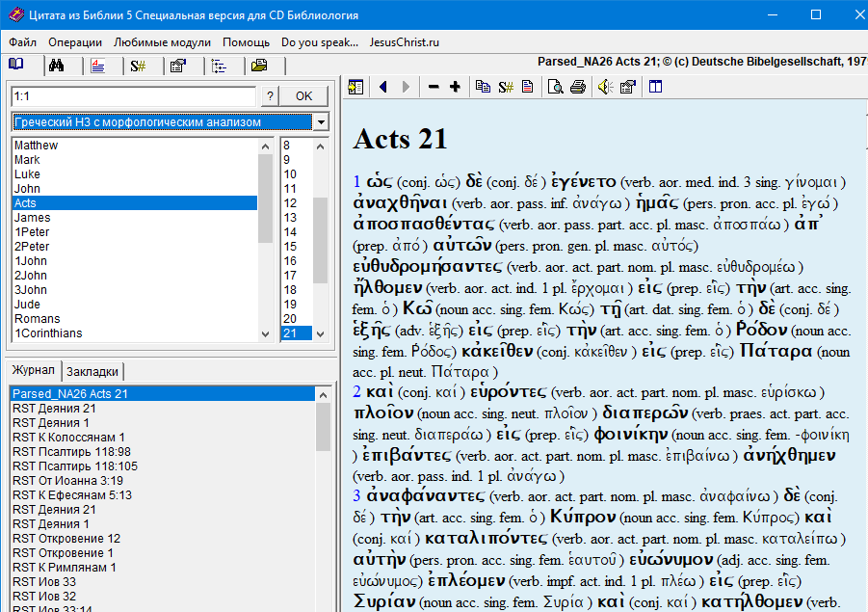Click the copy icon in reading toolbar
Image resolution: width=868 pixels, height=612 pixels.
pyautogui.click(x=483, y=87)
